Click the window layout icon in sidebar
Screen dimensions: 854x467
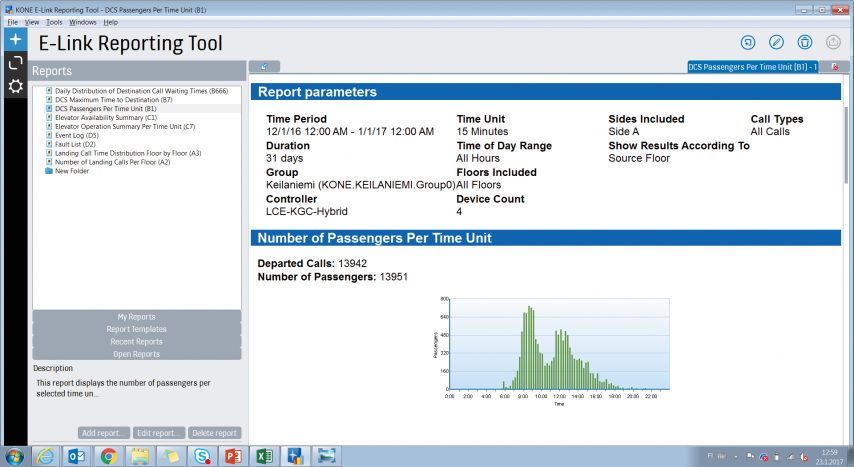click(15, 63)
